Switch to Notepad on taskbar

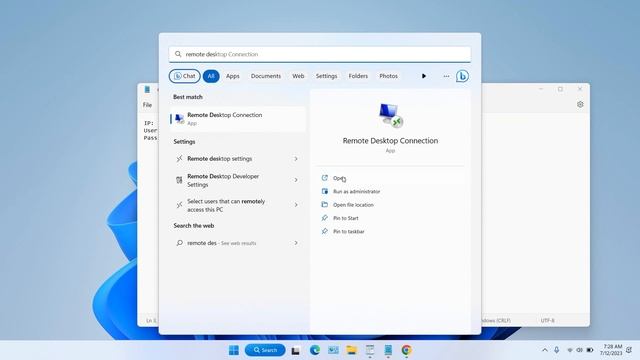tap(388, 350)
